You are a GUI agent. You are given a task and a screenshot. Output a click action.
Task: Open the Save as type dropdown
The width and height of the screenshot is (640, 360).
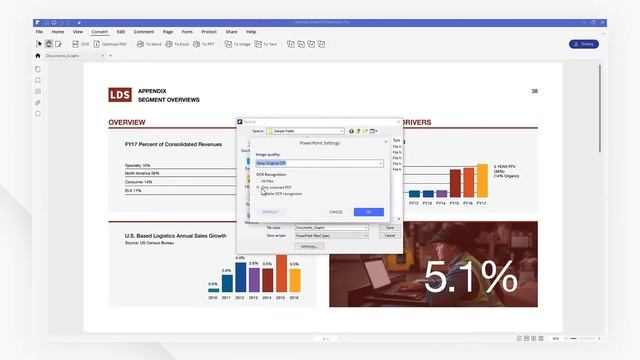pos(331,236)
